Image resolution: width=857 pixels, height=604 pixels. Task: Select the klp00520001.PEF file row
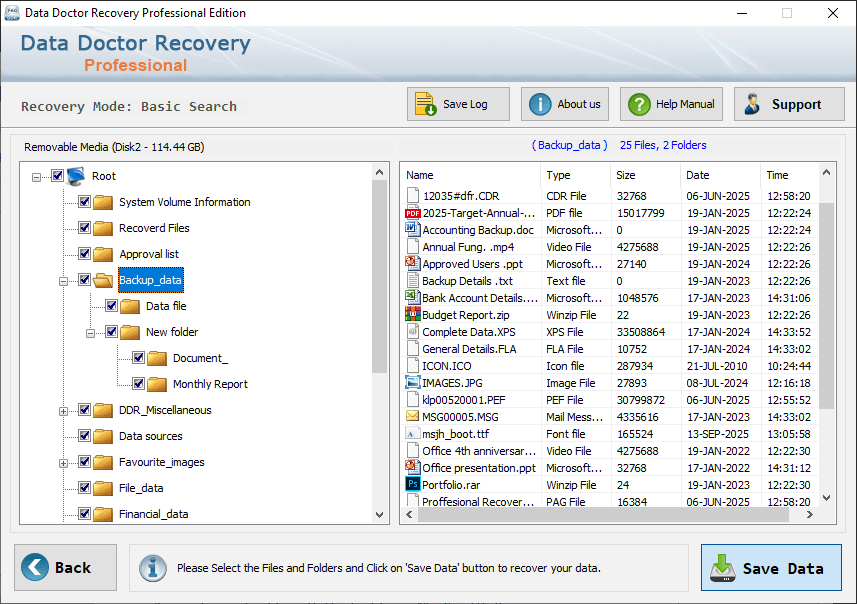coord(611,400)
